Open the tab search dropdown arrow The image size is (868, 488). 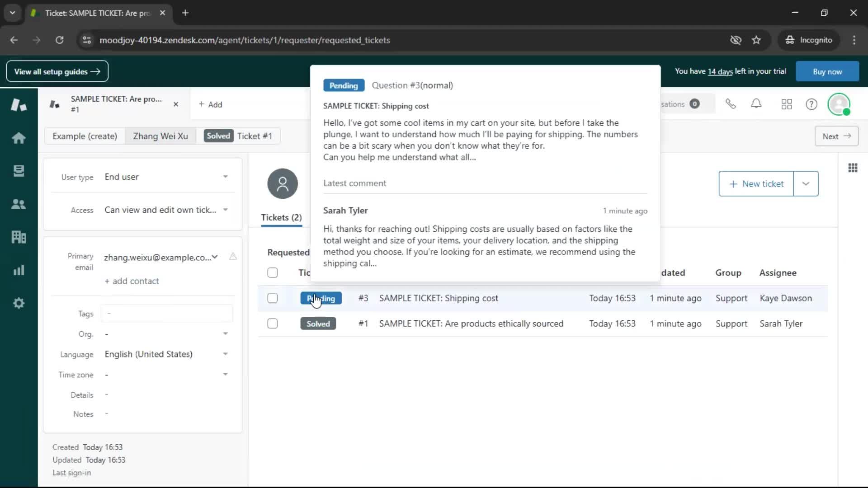tap(13, 13)
